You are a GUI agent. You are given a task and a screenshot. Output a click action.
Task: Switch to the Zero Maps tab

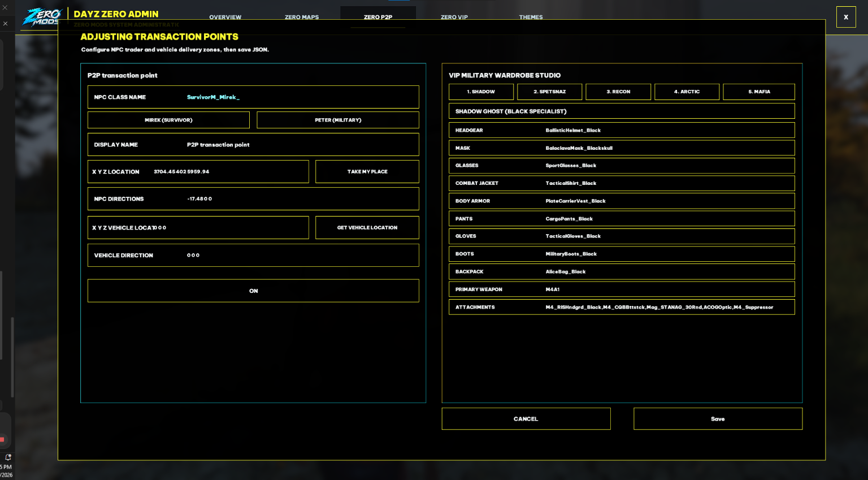coord(302,17)
